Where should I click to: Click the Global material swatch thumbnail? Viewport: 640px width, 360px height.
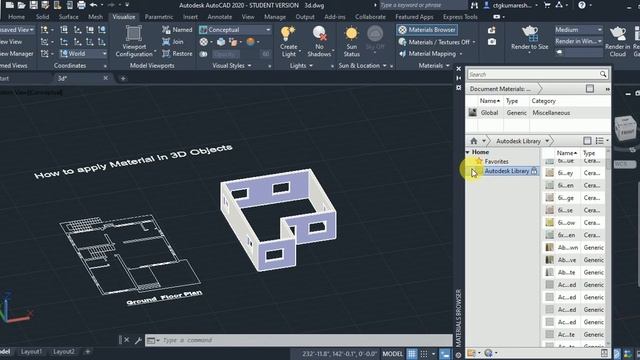(473, 113)
